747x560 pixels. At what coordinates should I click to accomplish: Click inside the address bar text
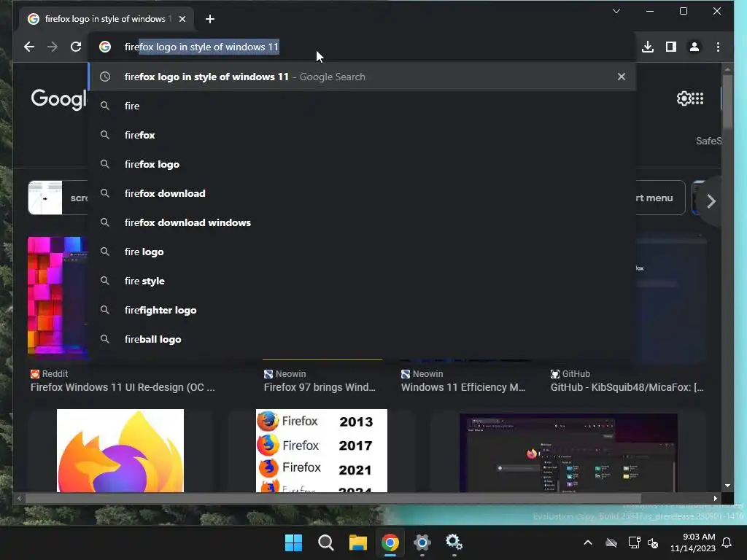[201, 47]
